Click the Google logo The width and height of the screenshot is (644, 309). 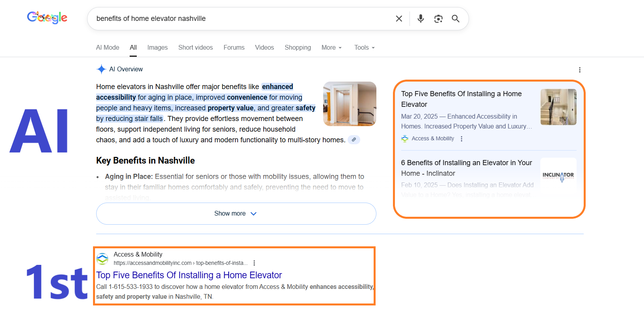(47, 18)
